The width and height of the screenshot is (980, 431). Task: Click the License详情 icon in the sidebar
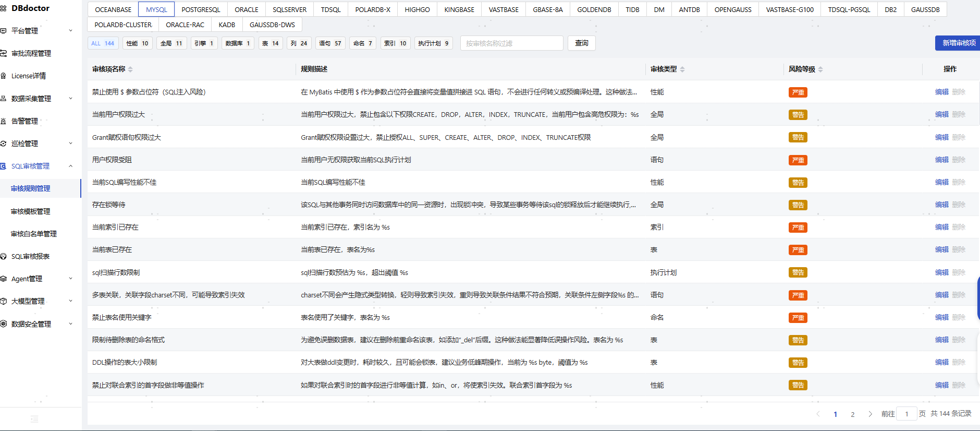(3, 76)
